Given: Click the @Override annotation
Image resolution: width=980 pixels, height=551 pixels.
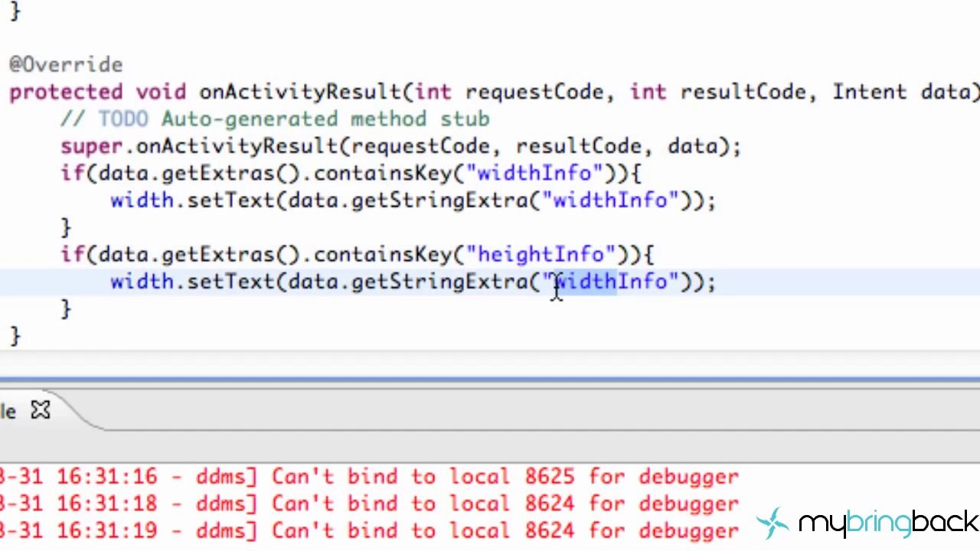Looking at the screenshot, I should click(x=66, y=64).
